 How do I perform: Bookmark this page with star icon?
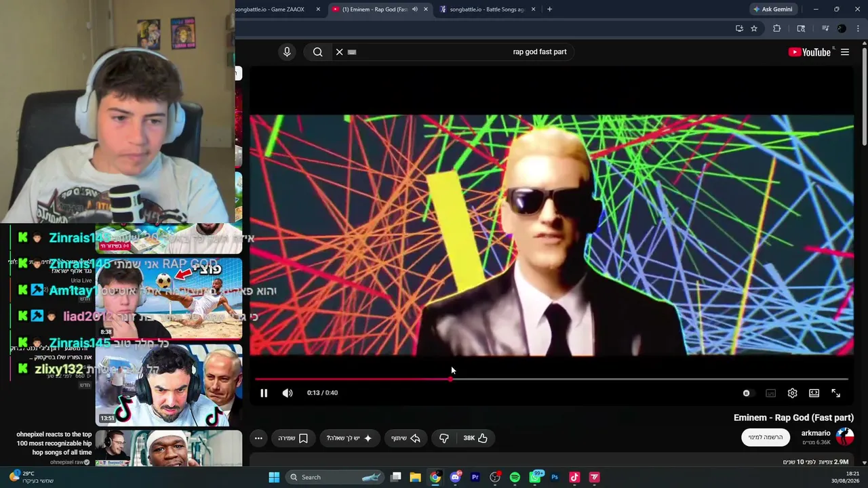click(754, 28)
